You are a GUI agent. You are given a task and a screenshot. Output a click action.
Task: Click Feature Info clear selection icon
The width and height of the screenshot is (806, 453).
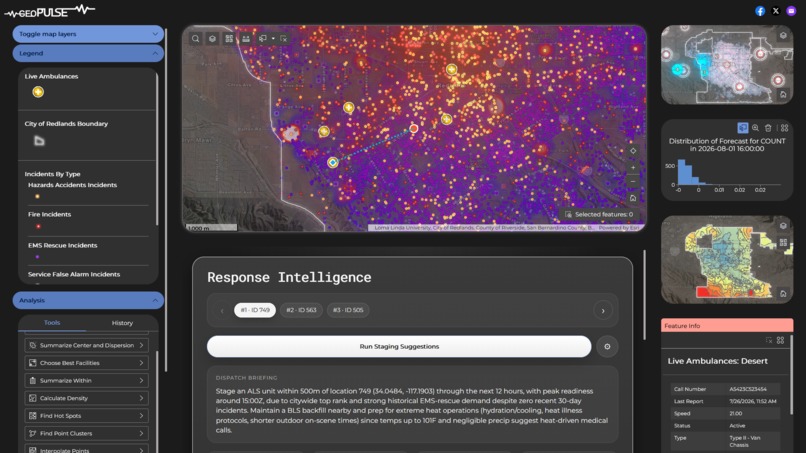click(x=769, y=340)
